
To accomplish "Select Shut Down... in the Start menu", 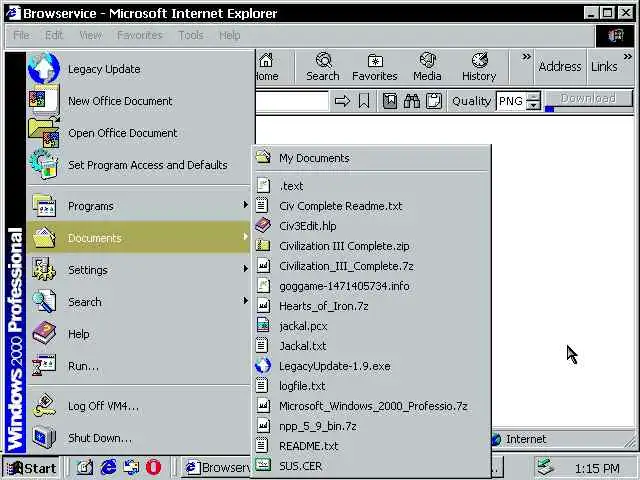I will pos(138,438).
